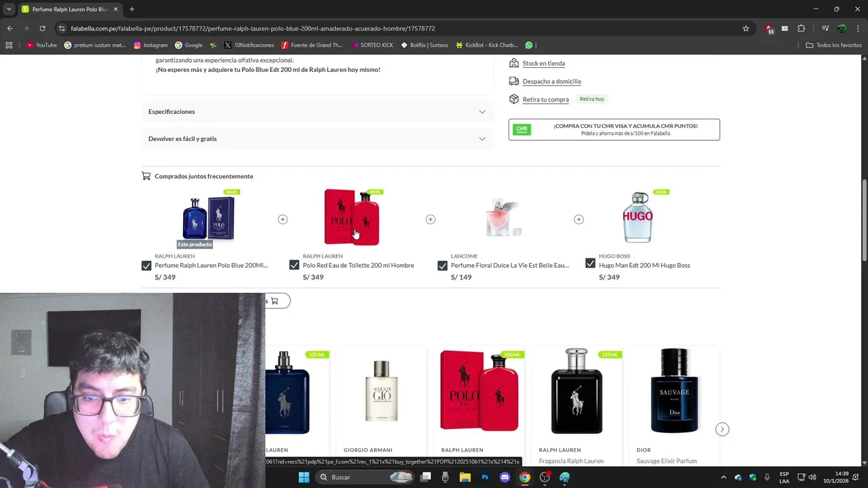The width and height of the screenshot is (868, 488).
Task: Click the add-bundle cart button icon
Action: pos(275,300)
